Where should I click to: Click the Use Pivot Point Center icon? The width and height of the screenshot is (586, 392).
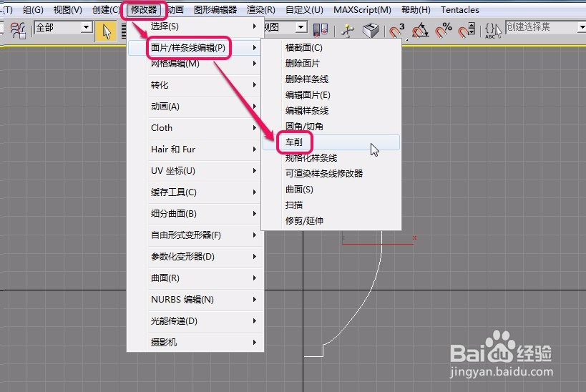pyautogui.click(x=320, y=30)
